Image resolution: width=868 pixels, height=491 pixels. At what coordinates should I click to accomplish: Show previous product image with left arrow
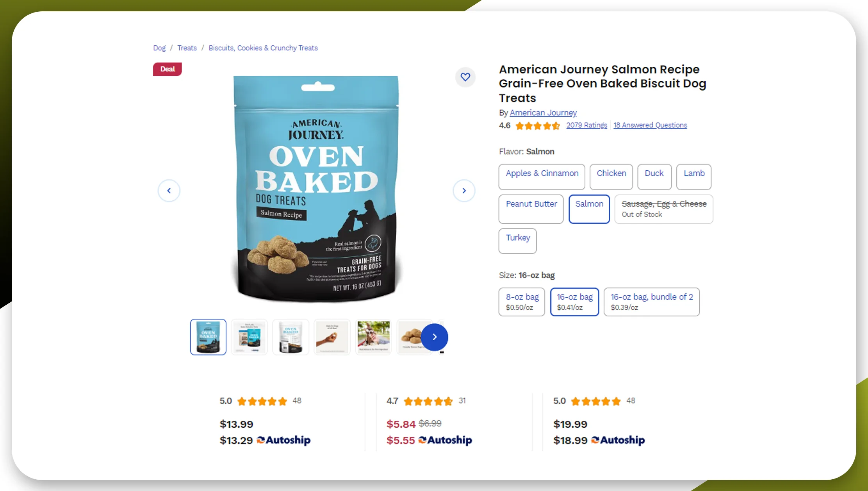click(169, 191)
